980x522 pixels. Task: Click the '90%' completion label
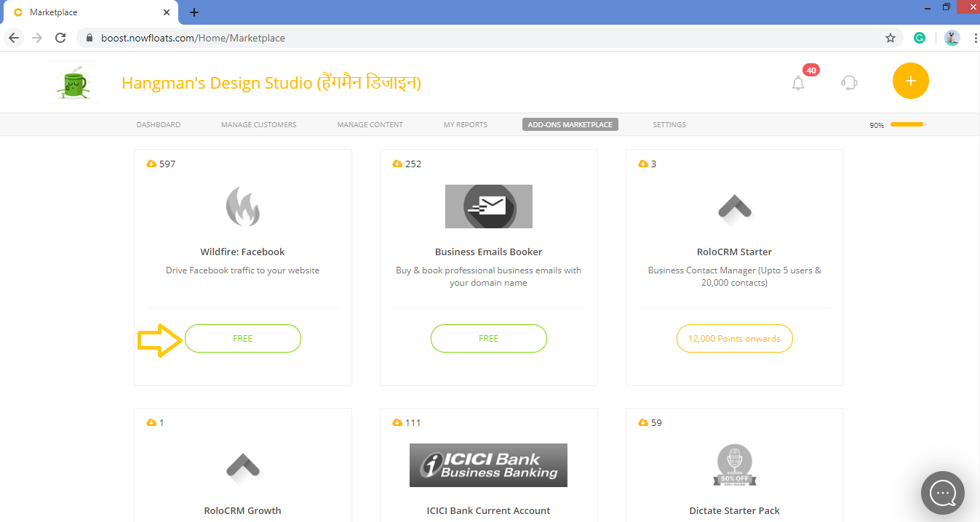coord(877,126)
